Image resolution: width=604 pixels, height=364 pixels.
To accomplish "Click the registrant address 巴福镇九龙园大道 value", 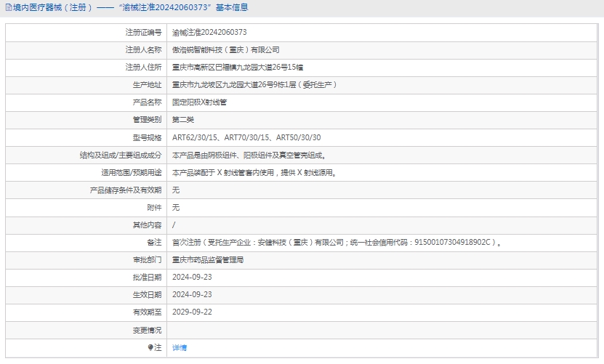I will 238,68.
